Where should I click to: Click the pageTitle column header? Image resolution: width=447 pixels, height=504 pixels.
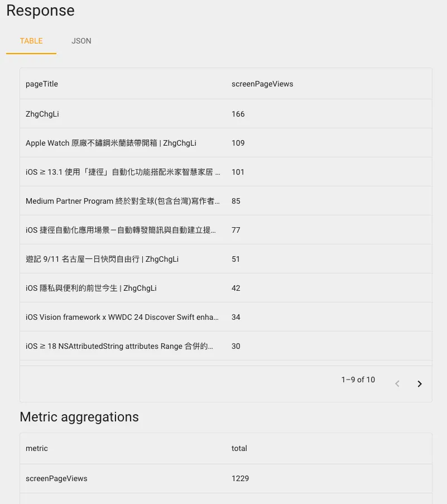click(42, 84)
